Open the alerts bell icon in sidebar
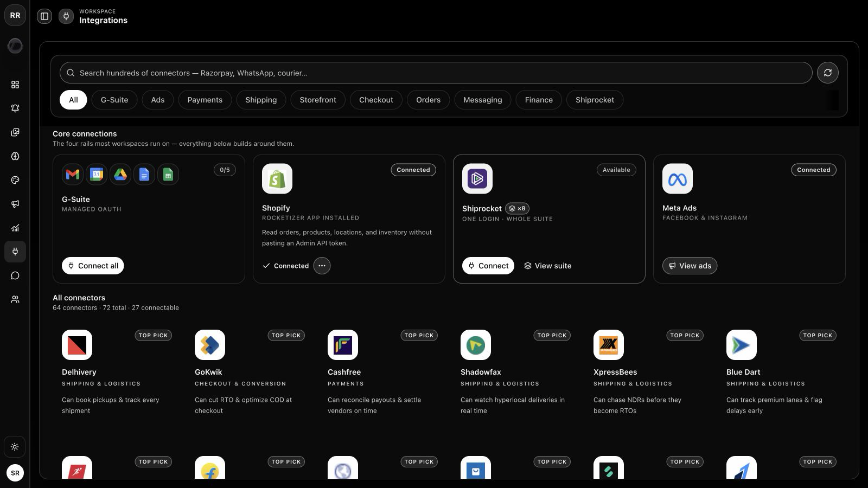The width and height of the screenshot is (868, 488). 15,108
